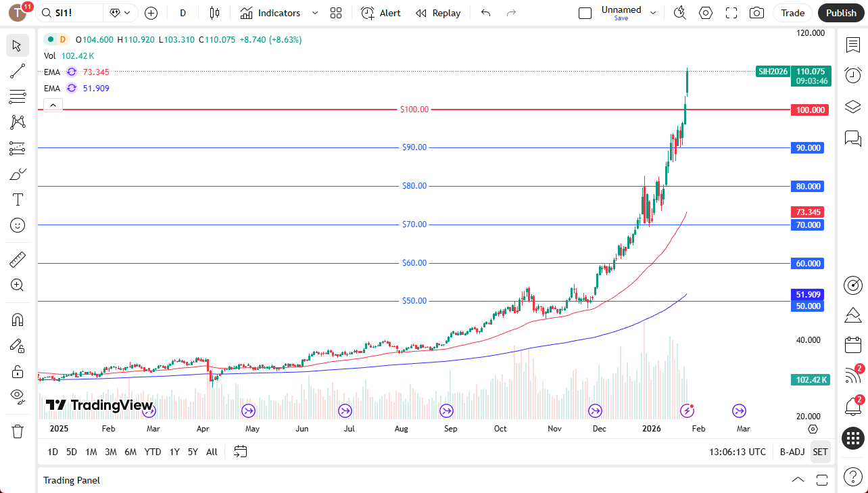Select the YTD date range

153,452
